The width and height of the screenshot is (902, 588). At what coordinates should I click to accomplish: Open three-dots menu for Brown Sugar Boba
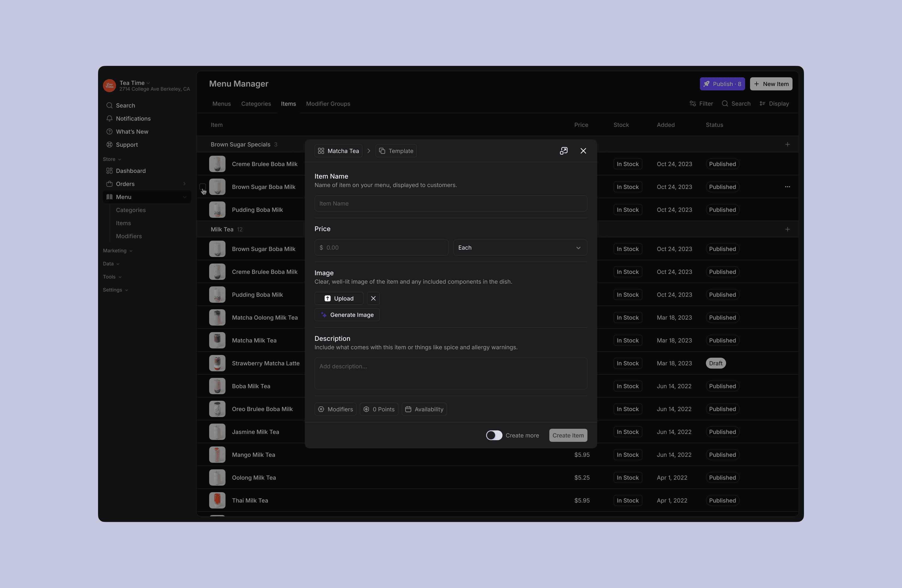click(787, 187)
